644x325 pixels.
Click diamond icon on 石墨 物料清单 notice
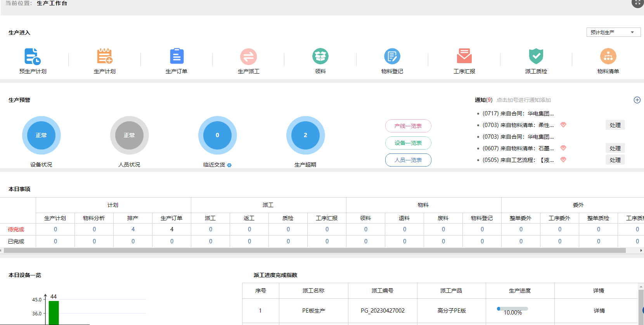click(563, 148)
